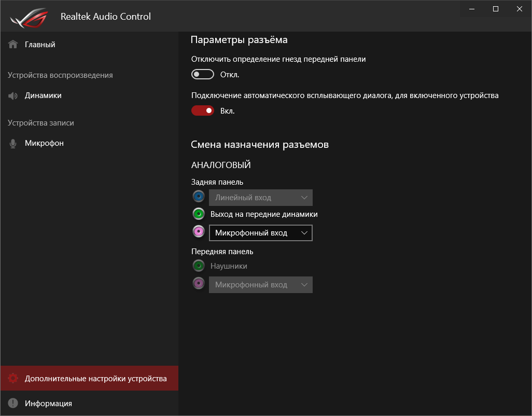This screenshot has height=416, width=532.
Task: Click the green rear panel jack icon
Action: pyautogui.click(x=199, y=214)
